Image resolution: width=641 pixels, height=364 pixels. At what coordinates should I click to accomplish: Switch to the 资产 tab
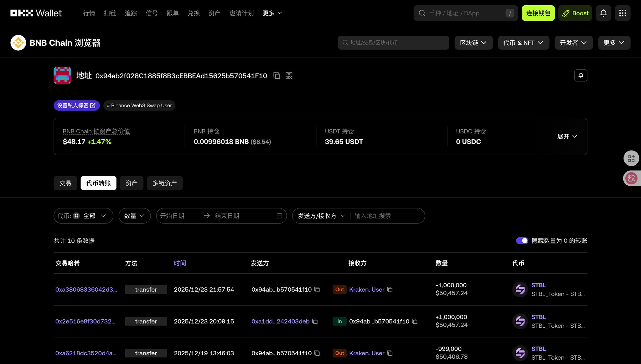click(x=132, y=183)
